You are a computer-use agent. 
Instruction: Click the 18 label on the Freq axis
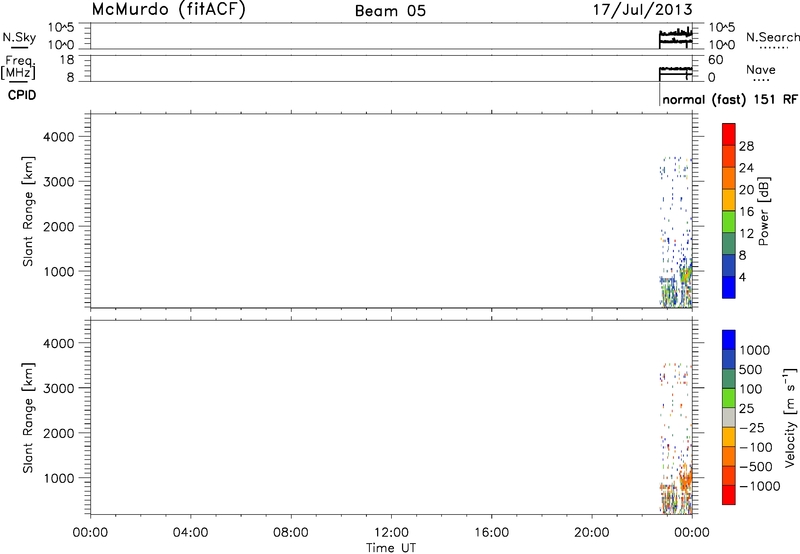(x=66, y=60)
